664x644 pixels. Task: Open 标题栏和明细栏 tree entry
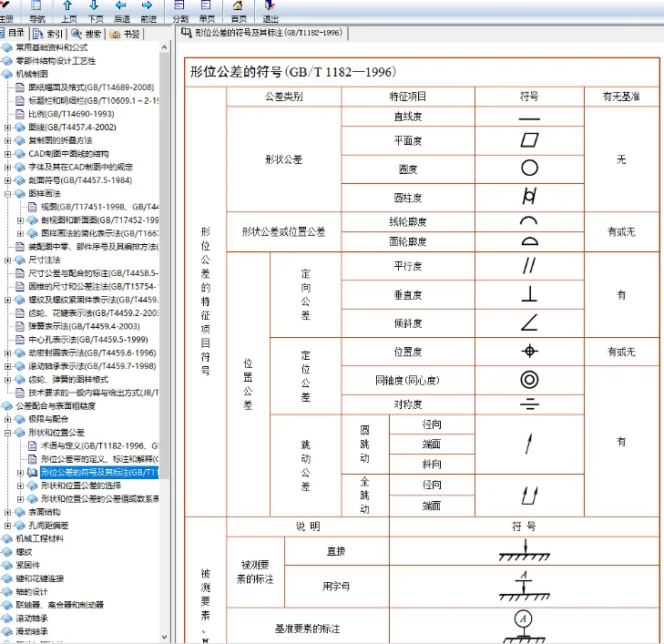pyautogui.click(x=93, y=101)
